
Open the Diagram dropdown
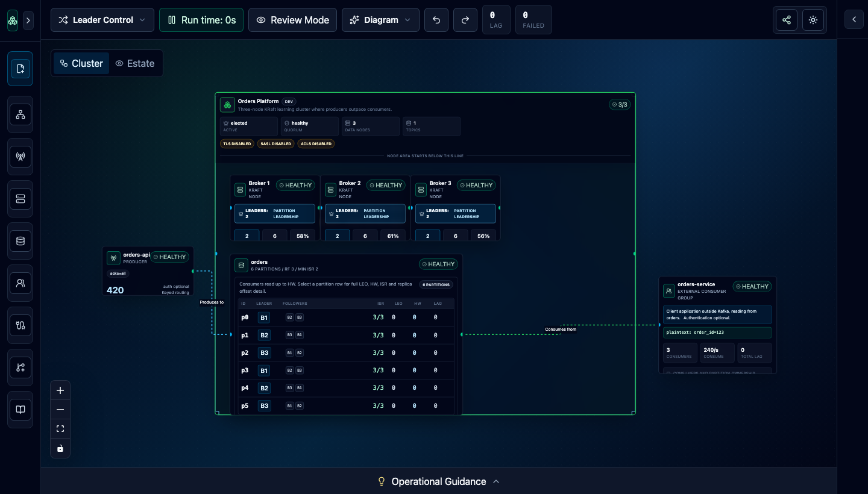380,20
